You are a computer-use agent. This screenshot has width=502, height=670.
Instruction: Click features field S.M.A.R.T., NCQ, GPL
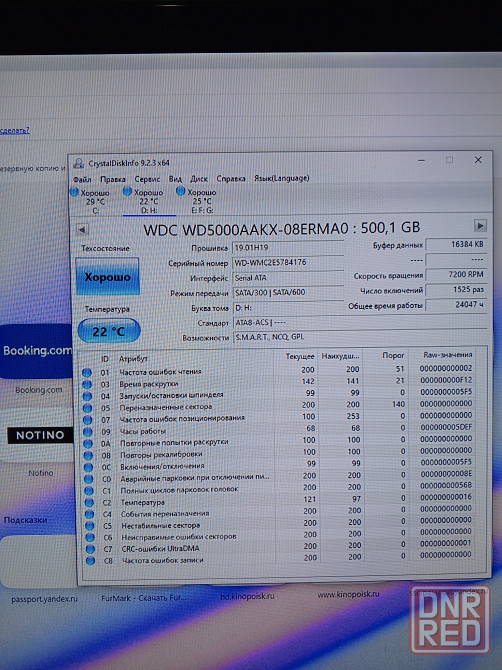(x=360, y=337)
